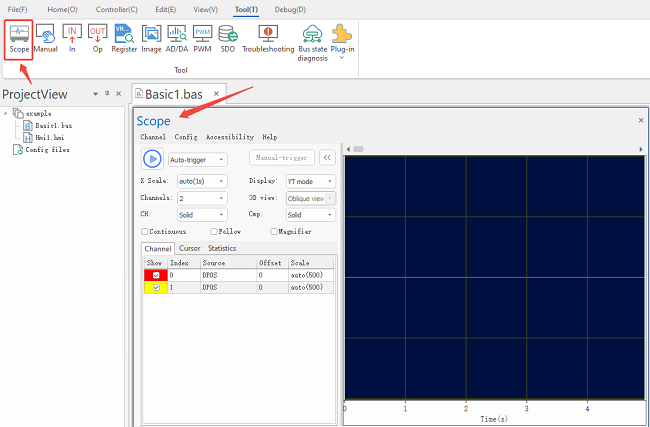Enable the Continuous checkbox

[145, 231]
